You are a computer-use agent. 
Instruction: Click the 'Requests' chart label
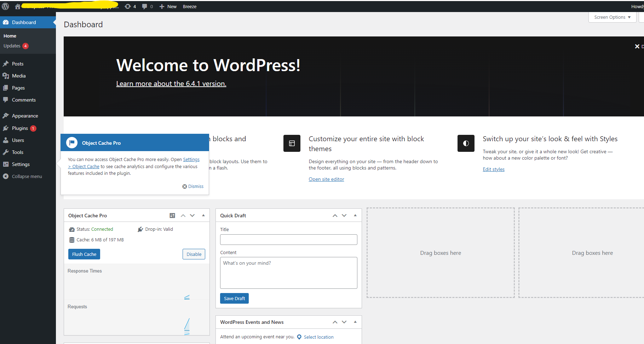pyautogui.click(x=77, y=306)
